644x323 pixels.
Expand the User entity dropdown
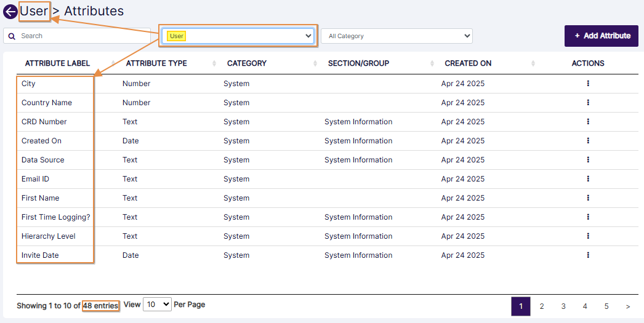(239, 36)
